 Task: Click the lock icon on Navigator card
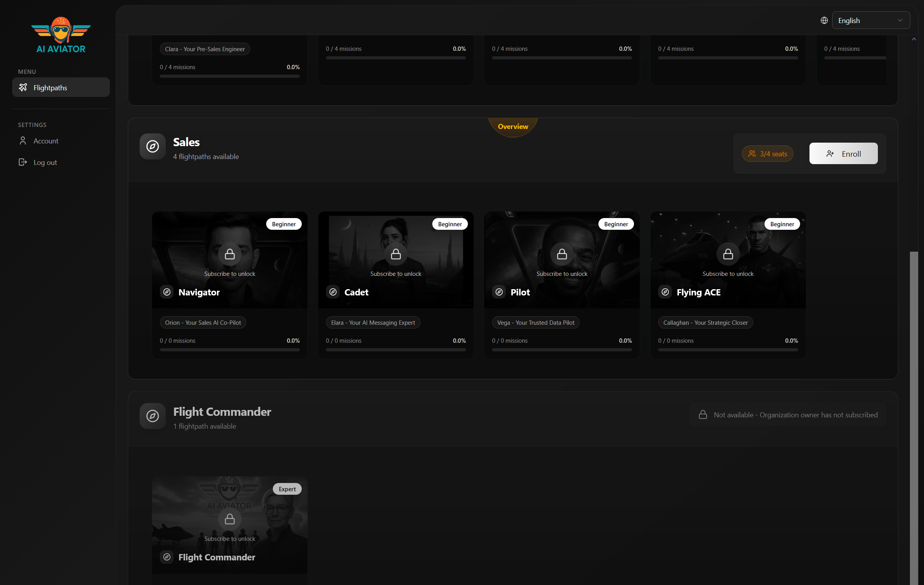[229, 254]
